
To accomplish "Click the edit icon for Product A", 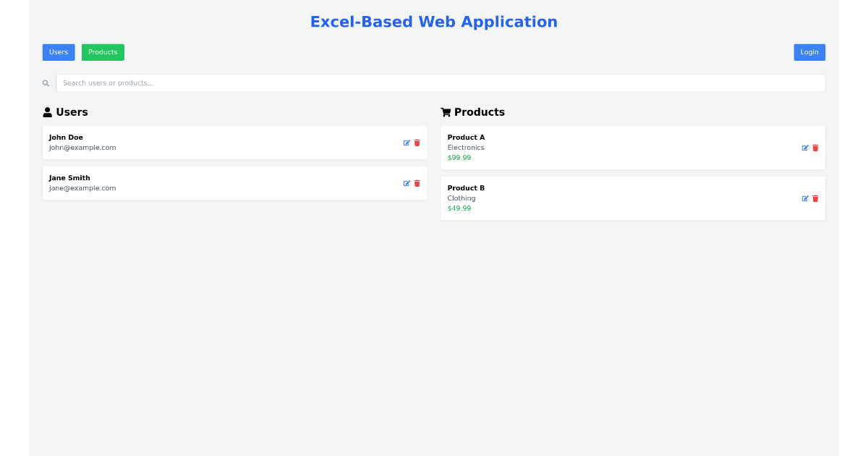I will [805, 148].
